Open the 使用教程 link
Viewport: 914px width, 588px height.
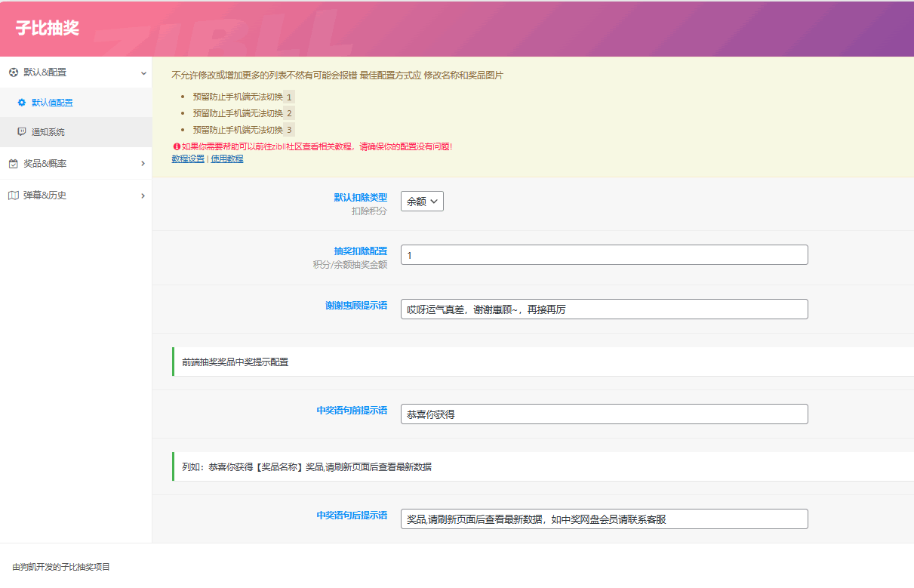[x=227, y=159]
